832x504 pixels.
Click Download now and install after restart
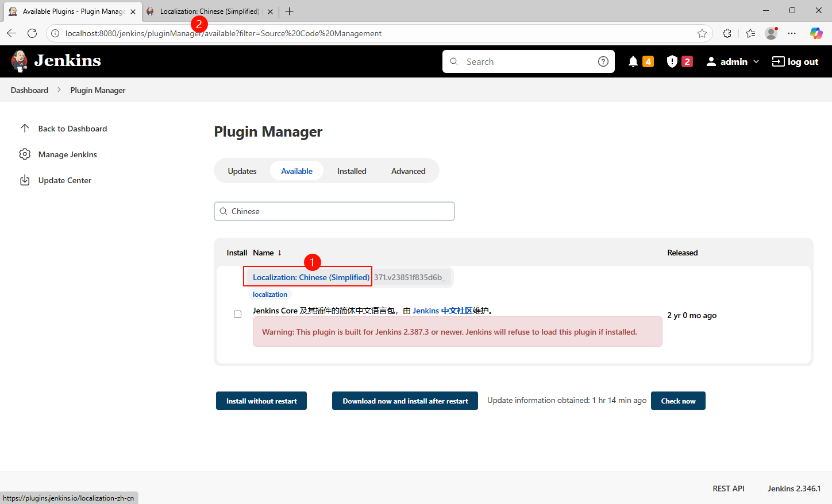coord(405,401)
